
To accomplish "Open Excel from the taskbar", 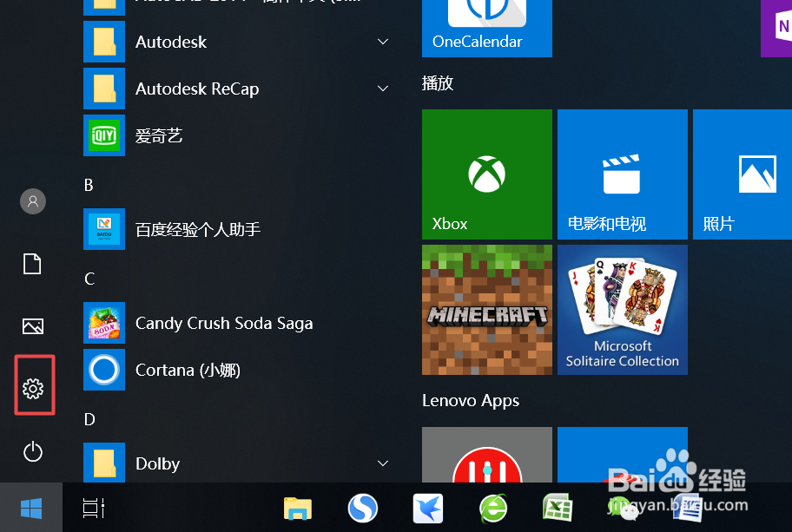I will pos(558,508).
